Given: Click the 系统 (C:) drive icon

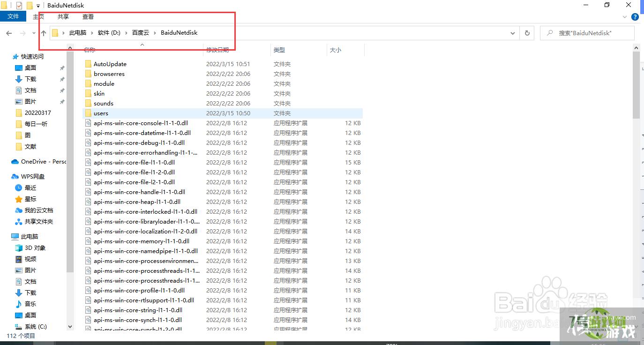Looking at the screenshot, I should (x=19, y=327).
